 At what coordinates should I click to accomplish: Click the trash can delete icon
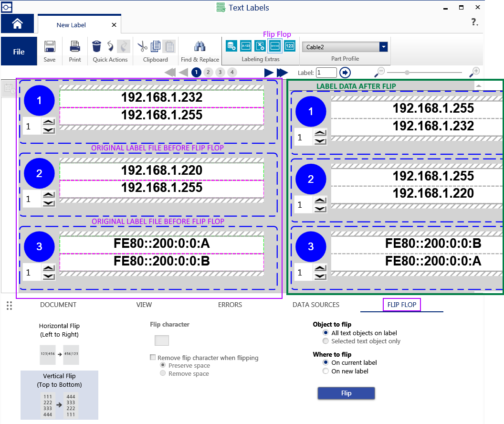tap(97, 46)
